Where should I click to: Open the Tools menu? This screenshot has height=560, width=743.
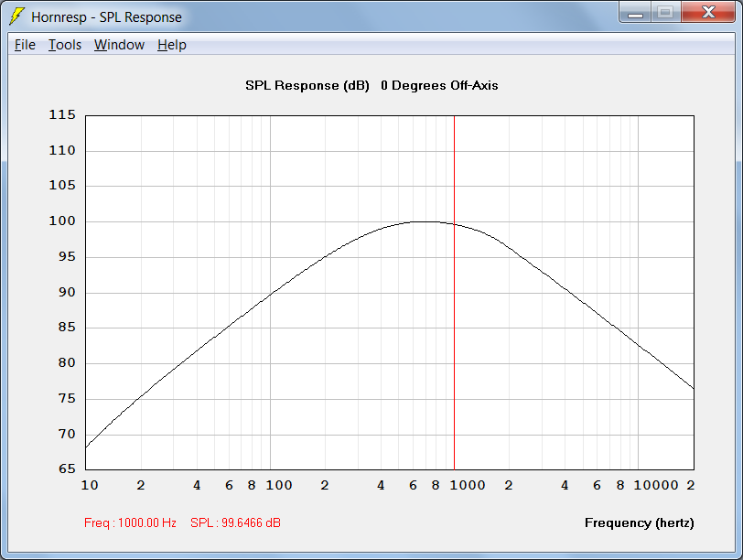65,45
